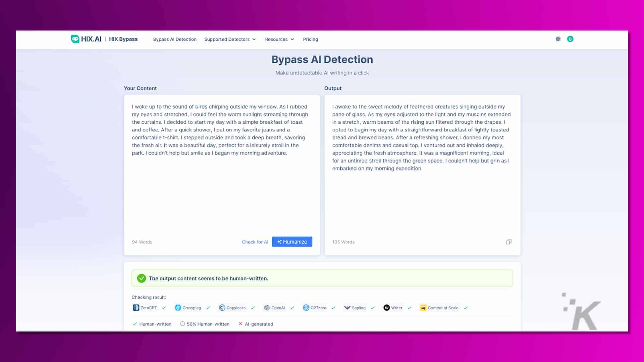
Task: Click the AI-generated X legend marker
Action: tap(240, 324)
